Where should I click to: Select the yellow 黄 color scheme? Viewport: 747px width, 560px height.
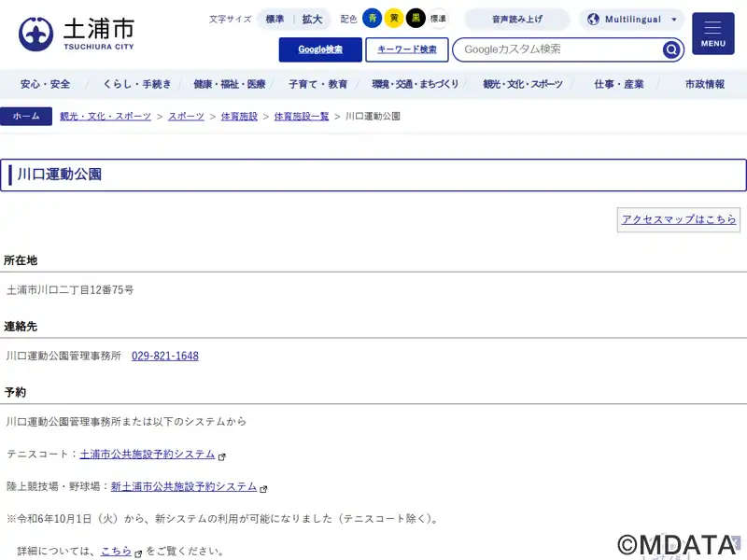tap(394, 19)
